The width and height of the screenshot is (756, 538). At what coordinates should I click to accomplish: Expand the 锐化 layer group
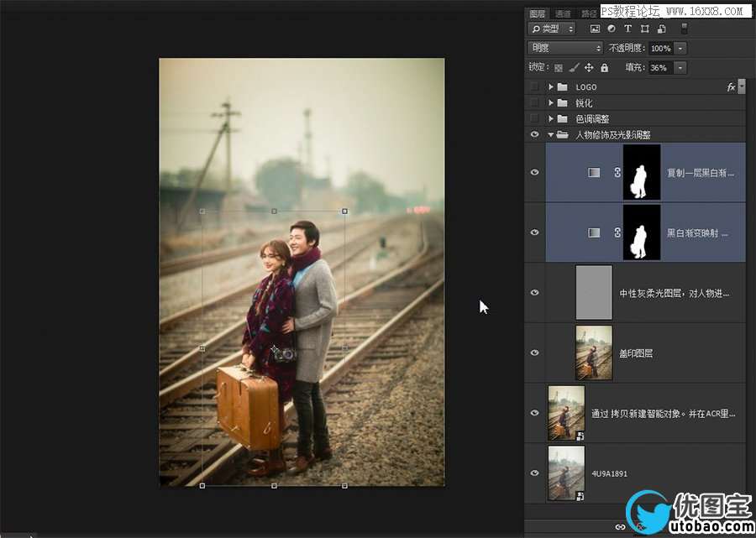(x=551, y=103)
